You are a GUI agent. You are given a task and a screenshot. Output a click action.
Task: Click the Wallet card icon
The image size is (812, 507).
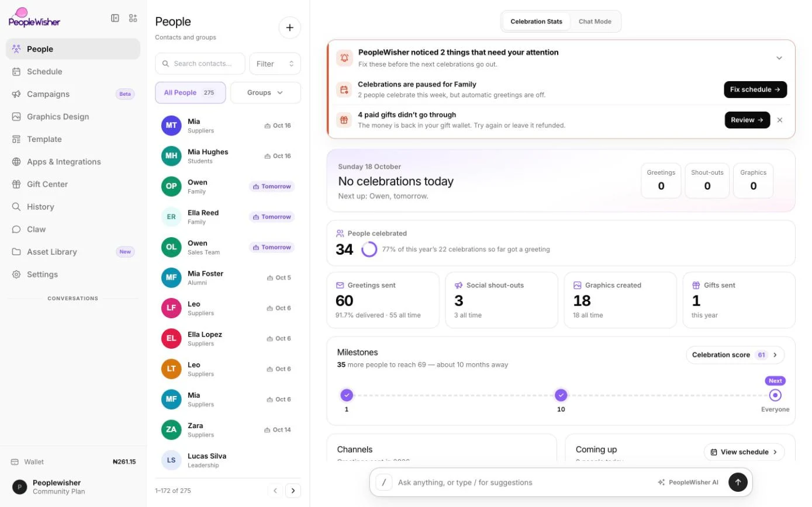point(15,461)
